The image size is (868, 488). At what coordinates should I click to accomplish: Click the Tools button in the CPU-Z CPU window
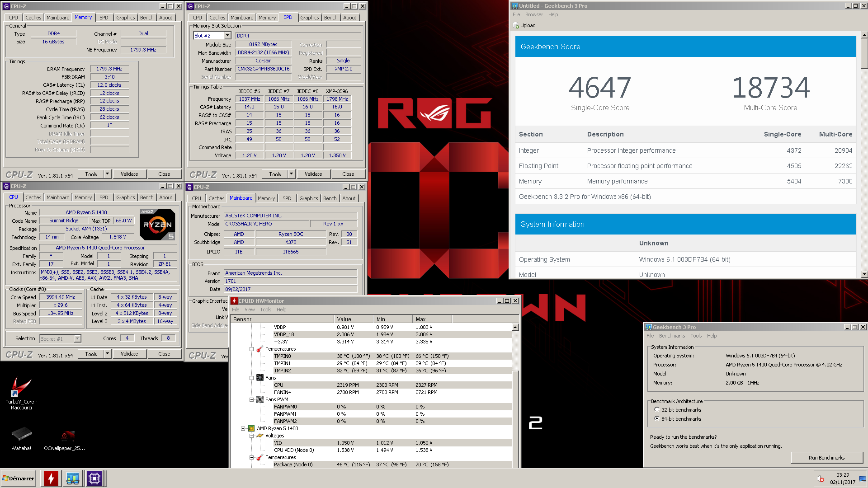pos(91,354)
